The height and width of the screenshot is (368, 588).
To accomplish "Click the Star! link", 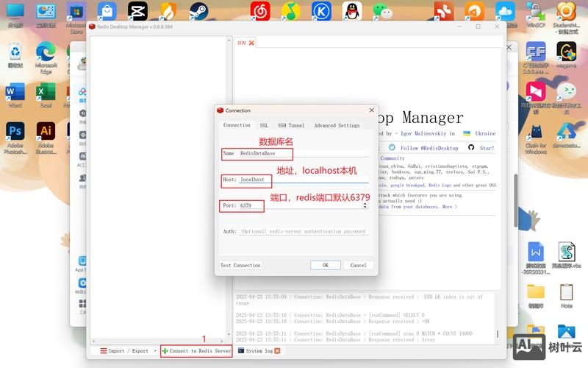I will (x=487, y=148).
